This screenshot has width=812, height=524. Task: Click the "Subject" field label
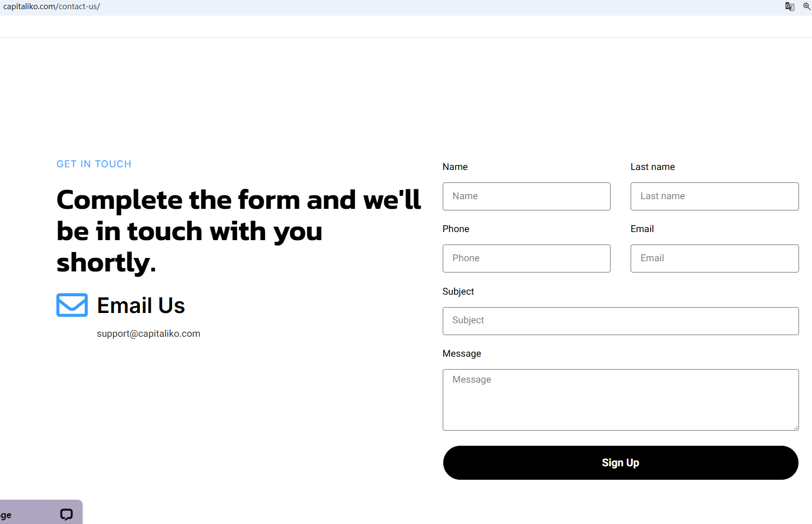click(458, 291)
